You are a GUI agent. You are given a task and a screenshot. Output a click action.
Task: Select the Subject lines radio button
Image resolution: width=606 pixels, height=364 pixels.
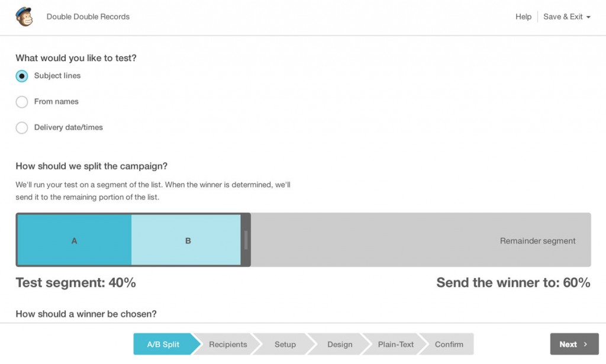(22, 76)
